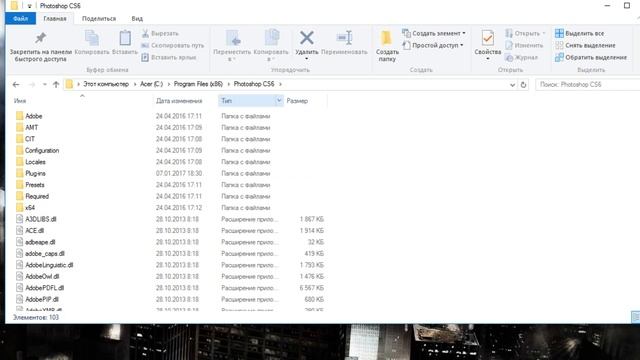The image size is (640, 360).
Task: Select the adbeape.dll file
Action: (x=40, y=242)
